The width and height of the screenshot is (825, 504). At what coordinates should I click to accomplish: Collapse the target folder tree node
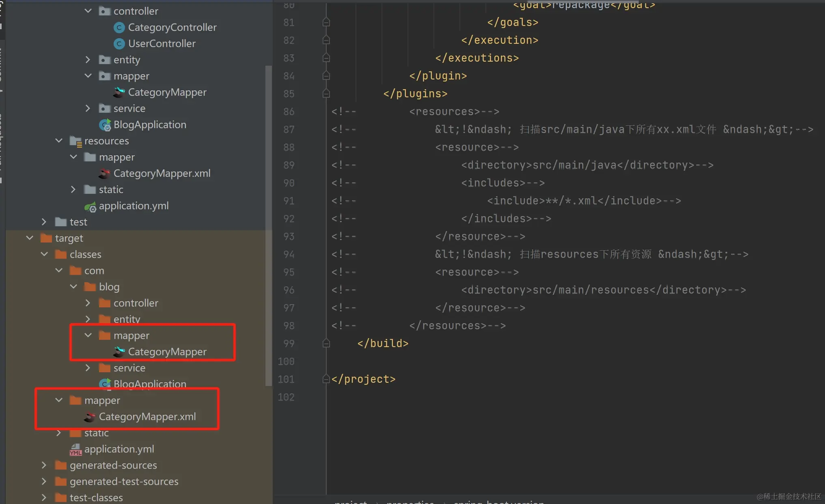tap(30, 238)
